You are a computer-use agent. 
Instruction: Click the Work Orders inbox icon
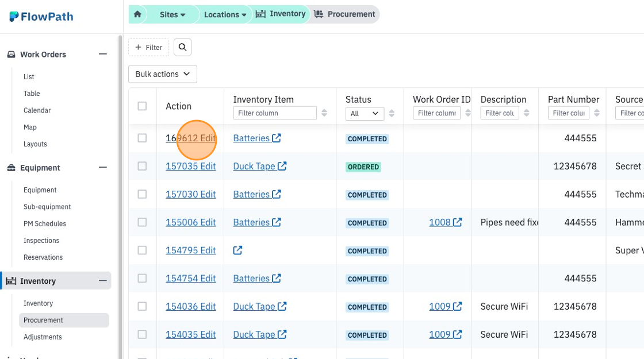[x=11, y=54]
